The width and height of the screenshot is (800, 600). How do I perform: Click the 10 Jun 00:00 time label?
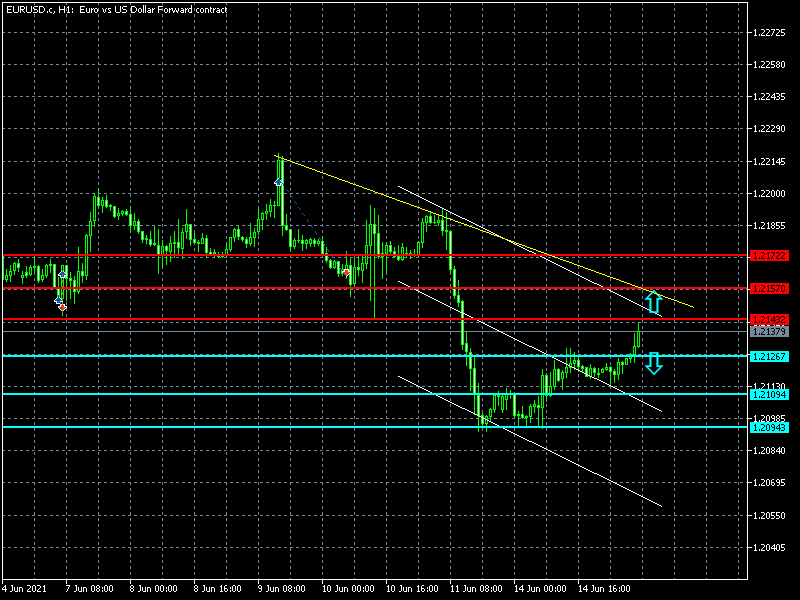[348, 589]
